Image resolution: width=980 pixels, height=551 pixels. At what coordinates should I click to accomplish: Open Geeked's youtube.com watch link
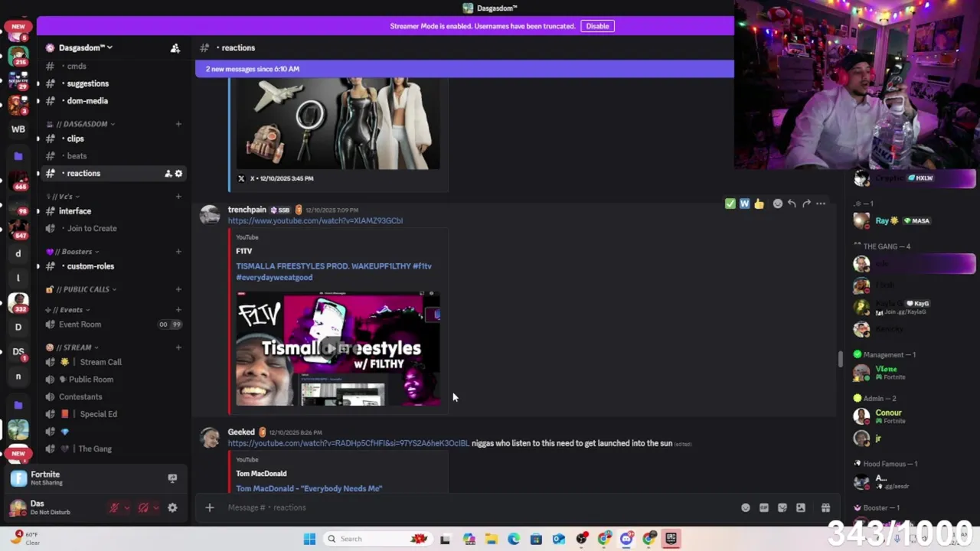(348, 443)
